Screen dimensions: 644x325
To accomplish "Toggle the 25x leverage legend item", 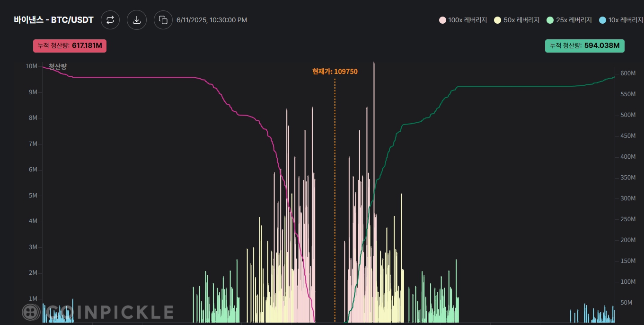I will click(569, 20).
